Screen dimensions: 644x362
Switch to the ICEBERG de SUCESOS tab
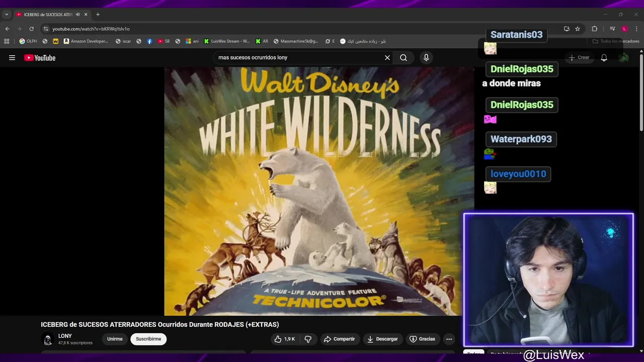pyautogui.click(x=48, y=15)
